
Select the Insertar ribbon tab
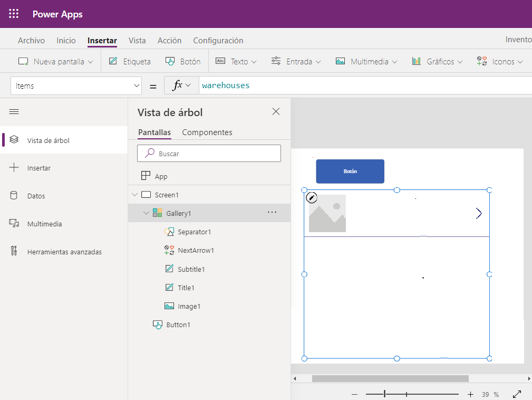point(102,41)
